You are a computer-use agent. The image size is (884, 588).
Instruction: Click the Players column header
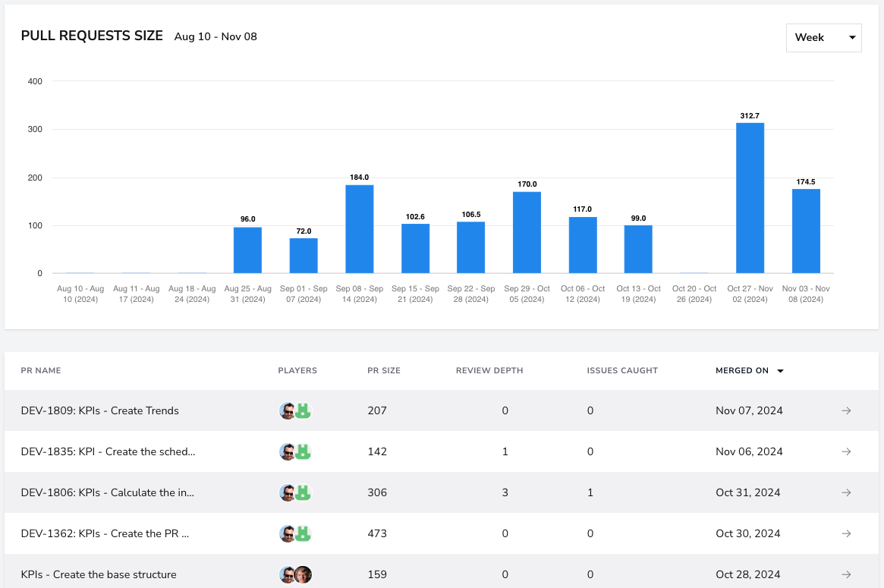pos(297,371)
